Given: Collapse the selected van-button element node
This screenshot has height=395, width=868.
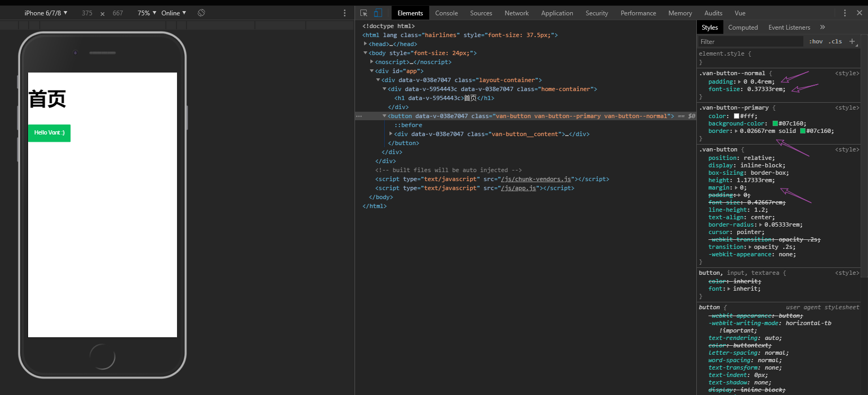Looking at the screenshot, I should (x=384, y=116).
